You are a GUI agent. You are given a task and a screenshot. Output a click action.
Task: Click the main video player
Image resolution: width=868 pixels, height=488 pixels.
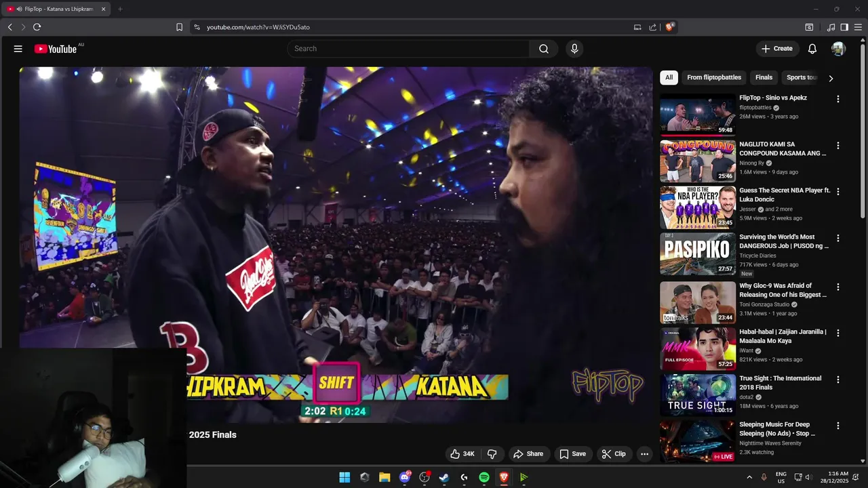tap(336, 244)
